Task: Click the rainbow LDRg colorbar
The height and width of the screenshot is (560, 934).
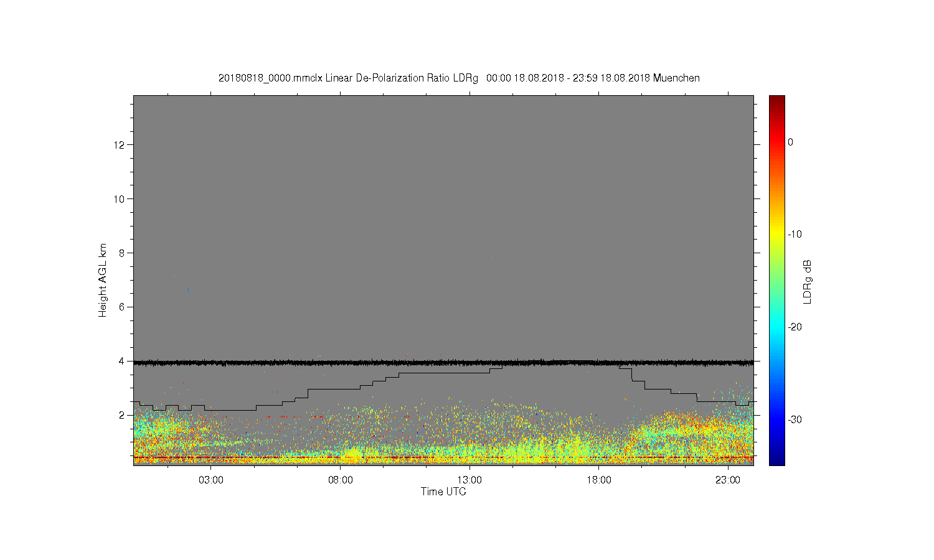Action: point(777,280)
